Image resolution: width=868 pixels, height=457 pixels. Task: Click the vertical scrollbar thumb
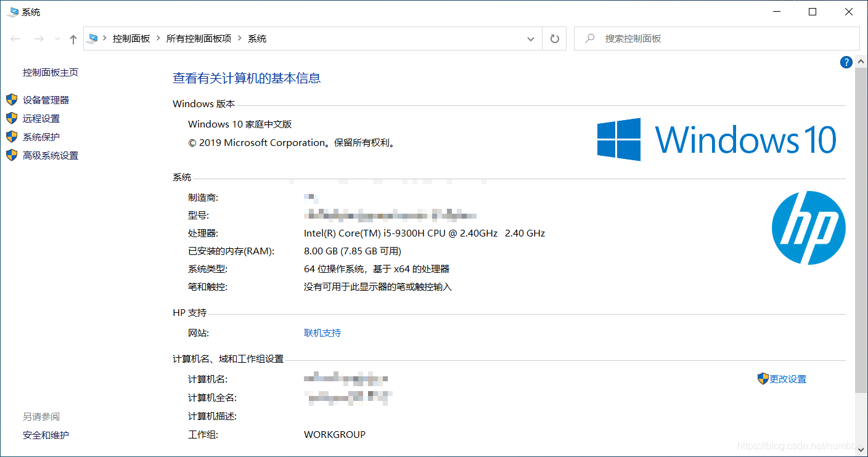pyautogui.click(x=861, y=231)
